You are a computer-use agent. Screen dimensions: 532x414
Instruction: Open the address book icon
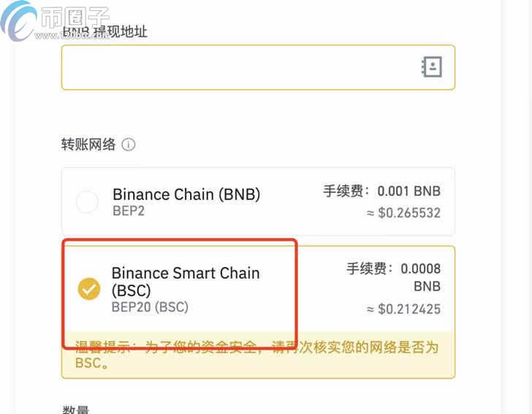point(432,67)
